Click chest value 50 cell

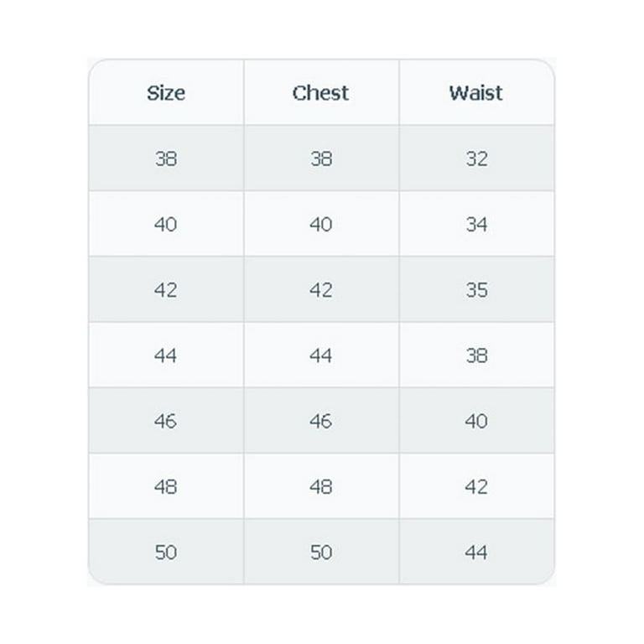pos(321,552)
